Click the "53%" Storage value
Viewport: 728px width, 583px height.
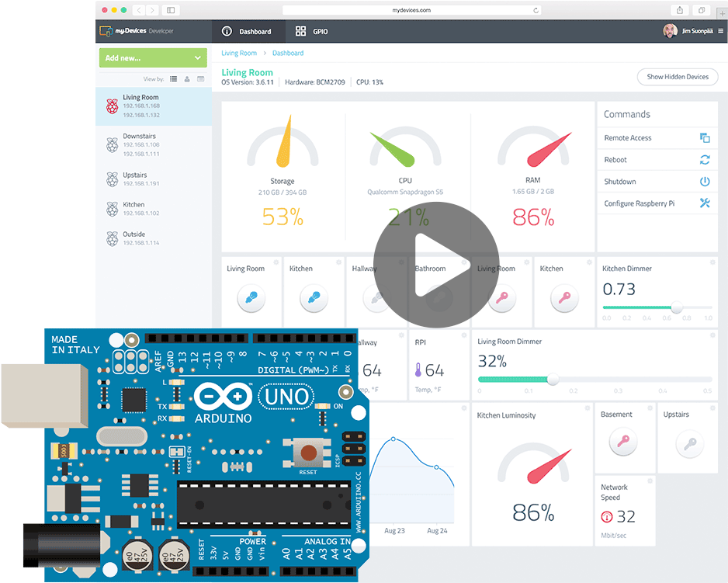(x=283, y=217)
